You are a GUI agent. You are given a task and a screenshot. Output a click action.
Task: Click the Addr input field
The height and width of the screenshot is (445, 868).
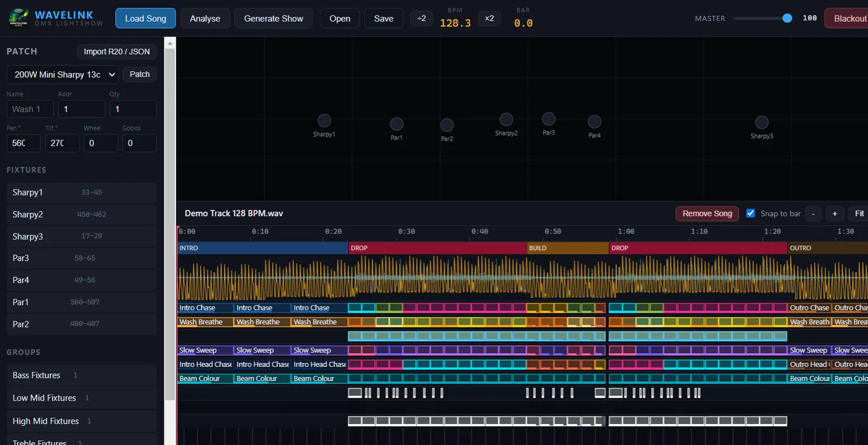(82, 109)
